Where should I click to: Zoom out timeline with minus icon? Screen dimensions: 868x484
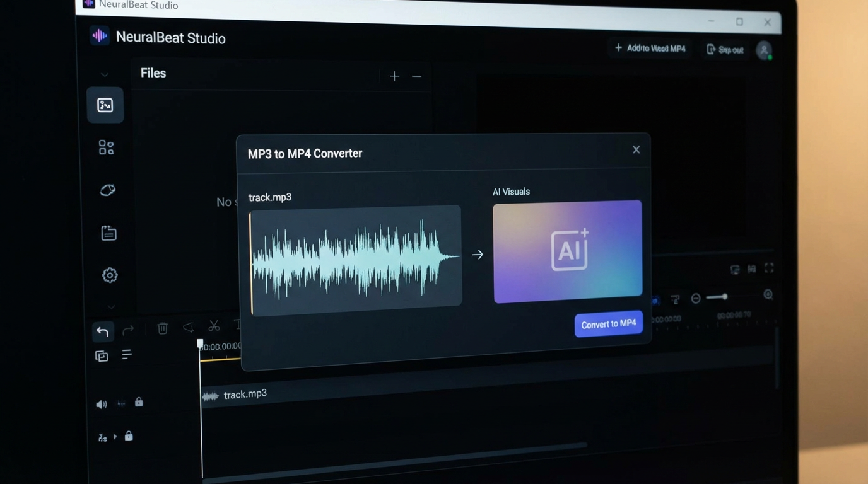[x=696, y=299]
